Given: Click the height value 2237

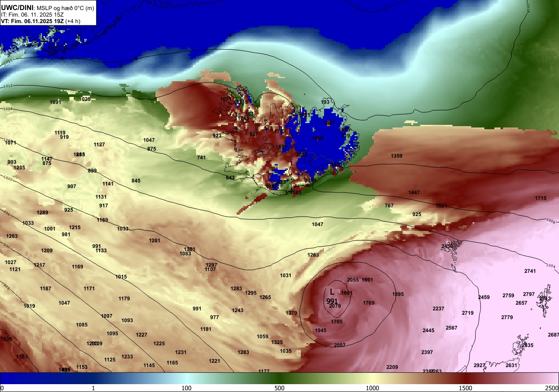Looking at the screenshot, I should click(438, 309).
